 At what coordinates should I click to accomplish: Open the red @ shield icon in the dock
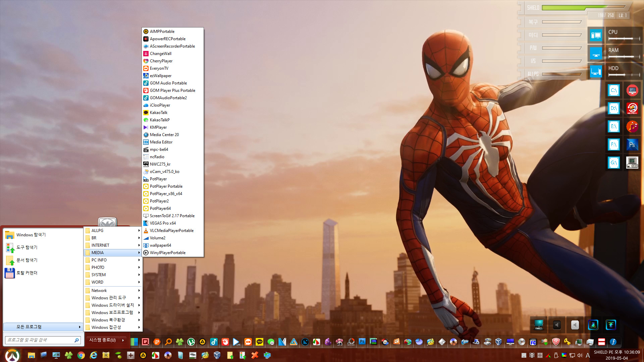[556, 342]
